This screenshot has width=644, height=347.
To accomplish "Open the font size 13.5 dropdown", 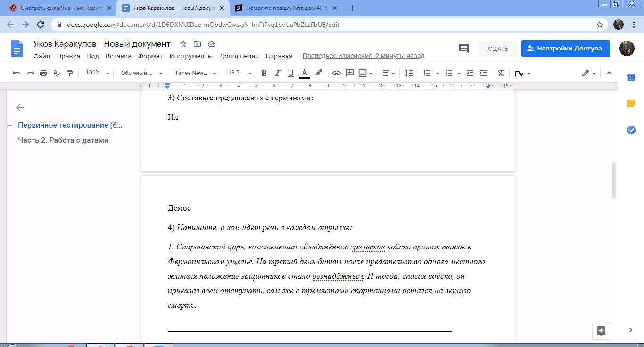I will [239, 73].
